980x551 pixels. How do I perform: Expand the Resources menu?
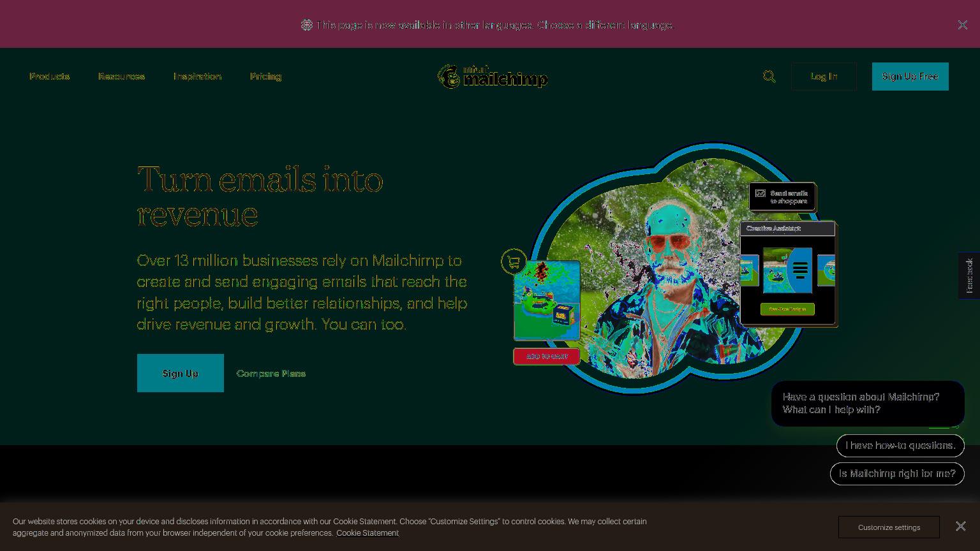pyautogui.click(x=121, y=77)
